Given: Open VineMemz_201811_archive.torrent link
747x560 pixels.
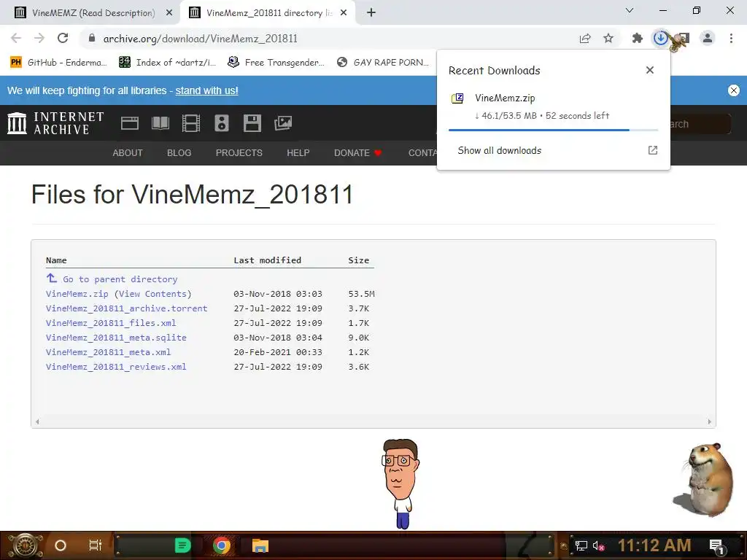Looking at the screenshot, I should pos(127,308).
